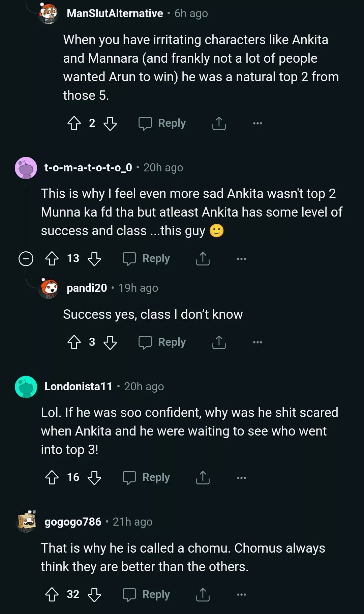Viewport: 364px width, 614px height.
Task: Open Londonista11's username link
Action: 78,387
